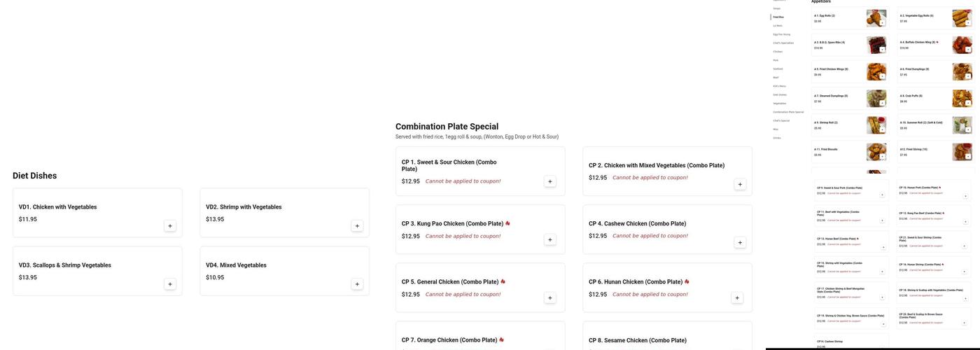Image resolution: width=980 pixels, height=350 pixels.
Task: Open CP 8. Sesame Chicken item title
Action: coord(637,340)
